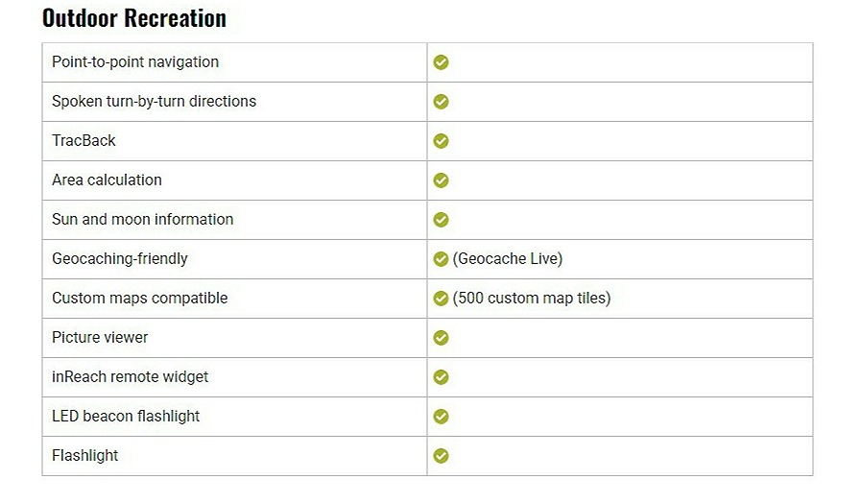Click the TracBack feature label
Screen dimensions: 861x504
pos(84,141)
